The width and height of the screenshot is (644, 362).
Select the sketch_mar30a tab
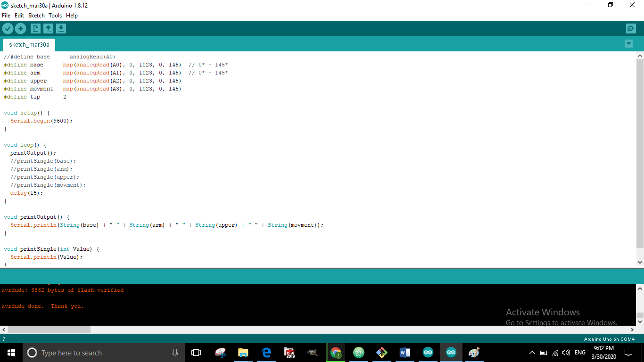(x=29, y=45)
